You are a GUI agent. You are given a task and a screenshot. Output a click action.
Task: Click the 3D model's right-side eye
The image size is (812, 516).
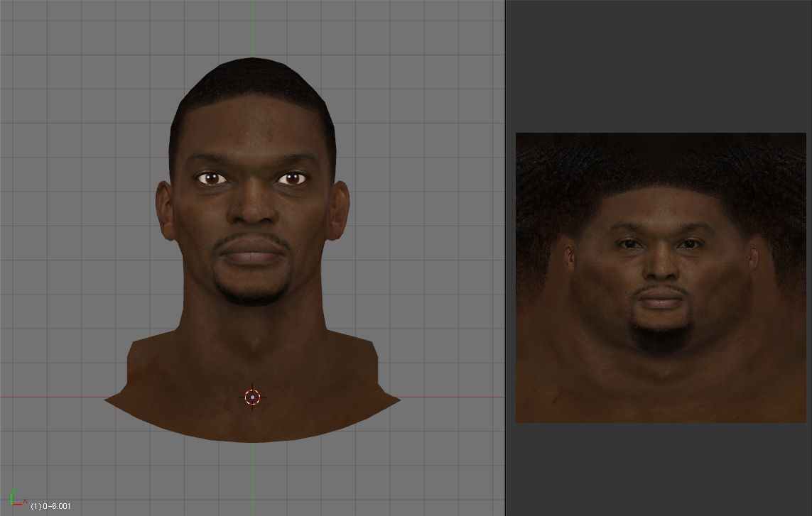pos(292,178)
